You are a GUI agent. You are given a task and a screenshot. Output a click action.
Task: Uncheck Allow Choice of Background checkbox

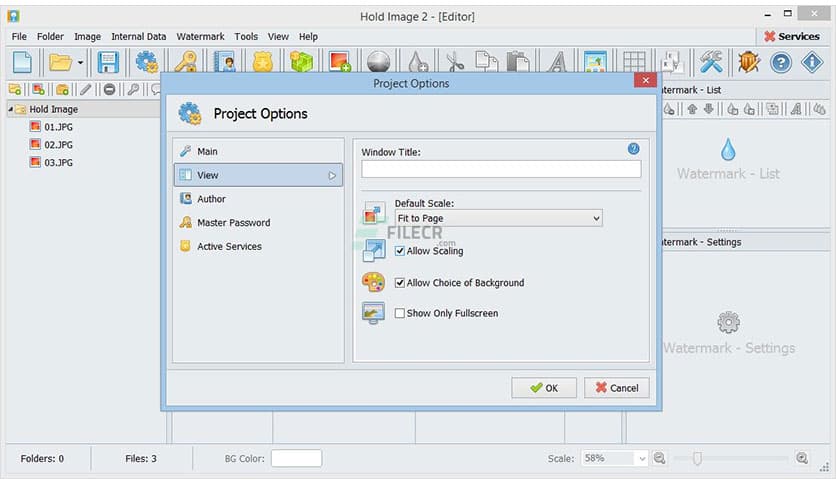click(x=399, y=283)
